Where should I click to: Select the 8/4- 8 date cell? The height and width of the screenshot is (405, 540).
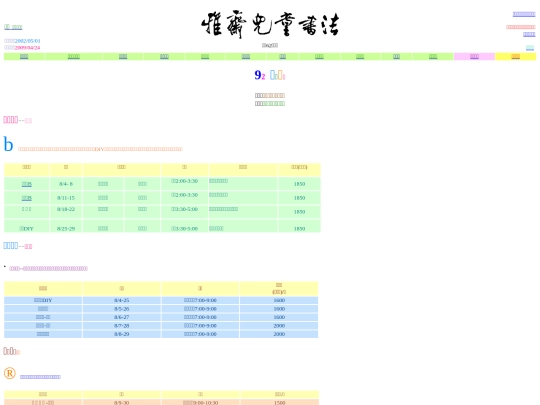click(x=66, y=184)
